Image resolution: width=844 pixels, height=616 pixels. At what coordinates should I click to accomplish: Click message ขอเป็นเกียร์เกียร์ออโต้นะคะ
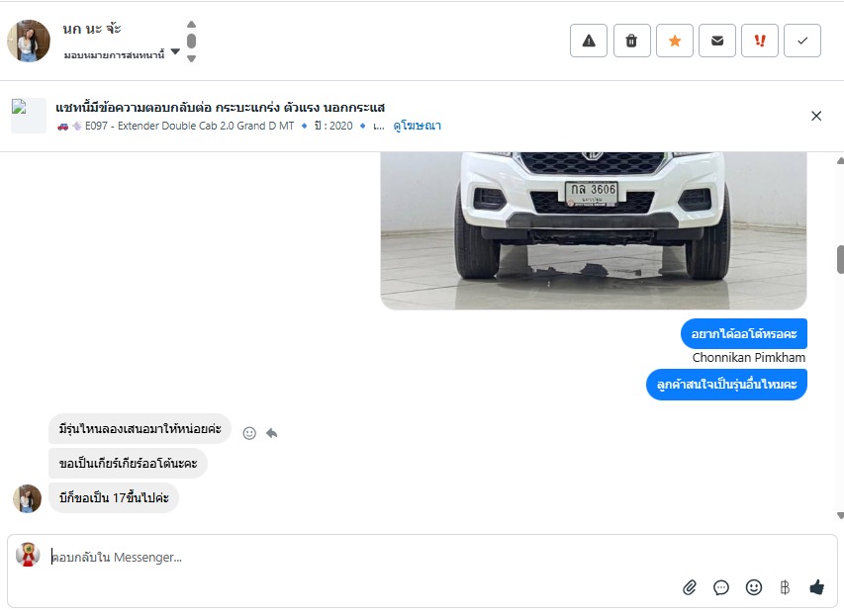[x=128, y=463]
